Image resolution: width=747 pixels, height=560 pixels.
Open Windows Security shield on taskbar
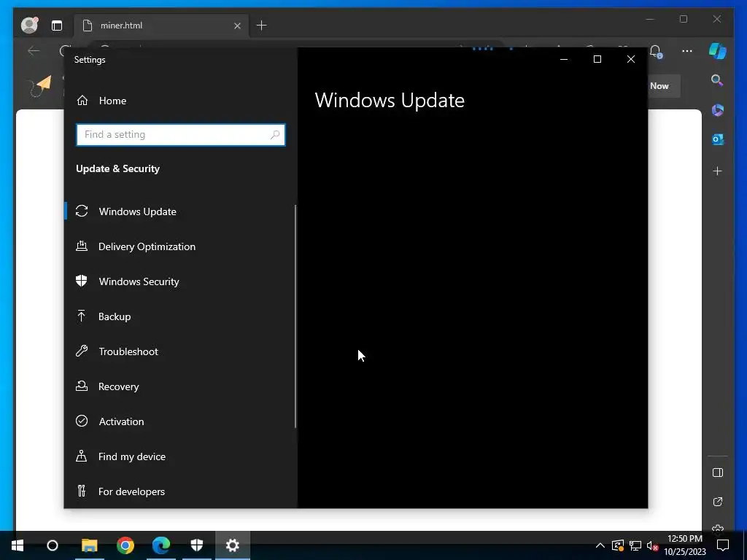pyautogui.click(x=197, y=545)
